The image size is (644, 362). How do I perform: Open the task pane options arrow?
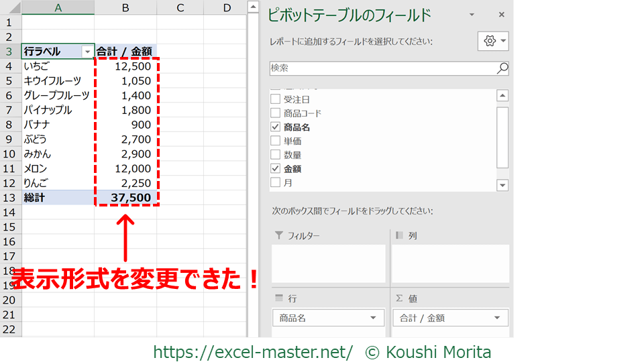pyautogui.click(x=472, y=15)
